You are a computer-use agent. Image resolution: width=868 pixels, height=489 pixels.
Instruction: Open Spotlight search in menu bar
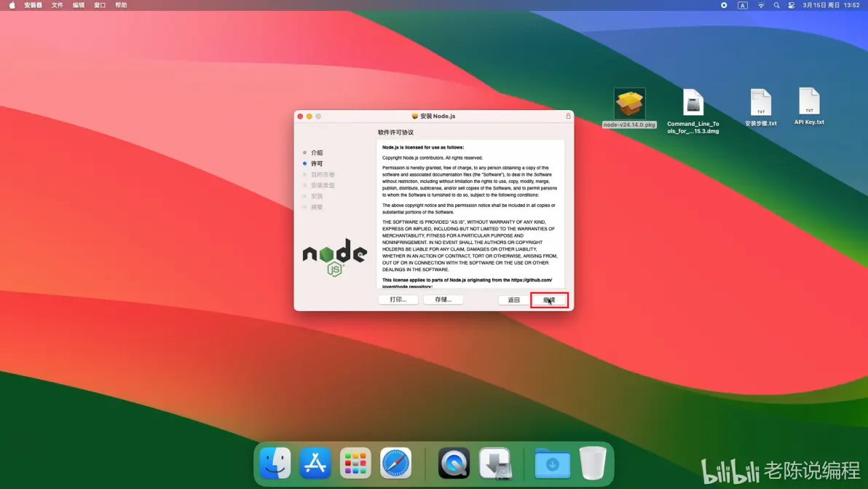pyautogui.click(x=776, y=5)
